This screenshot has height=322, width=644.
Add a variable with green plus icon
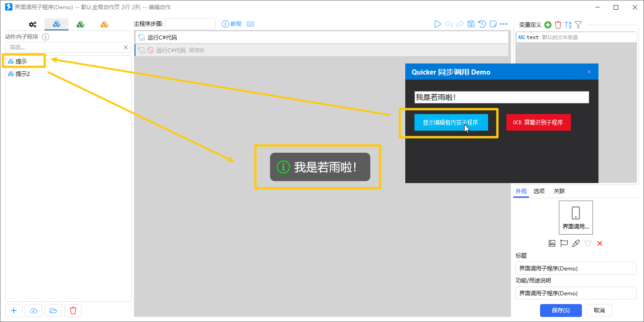click(x=548, y=25)
